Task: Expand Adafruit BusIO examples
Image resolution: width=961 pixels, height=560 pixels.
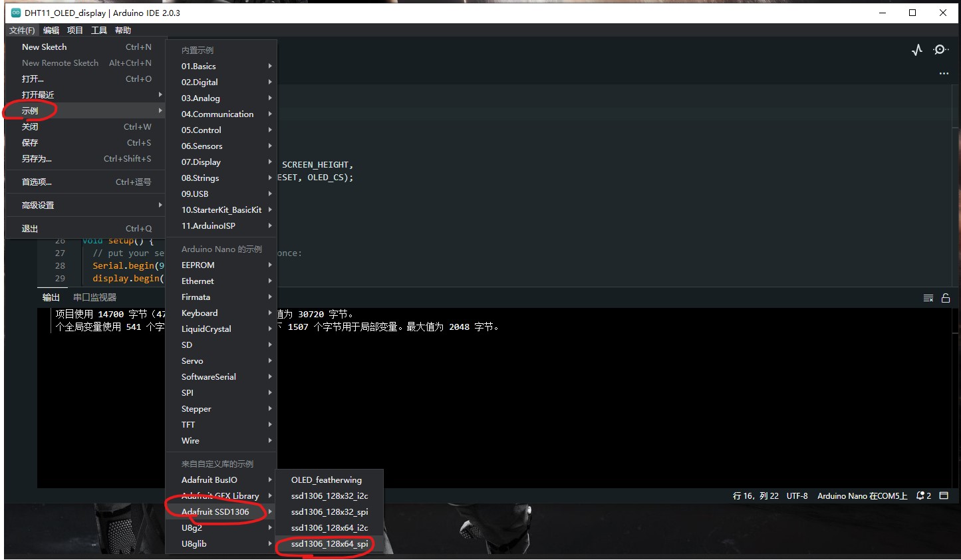Action: (x=221, y=480)
